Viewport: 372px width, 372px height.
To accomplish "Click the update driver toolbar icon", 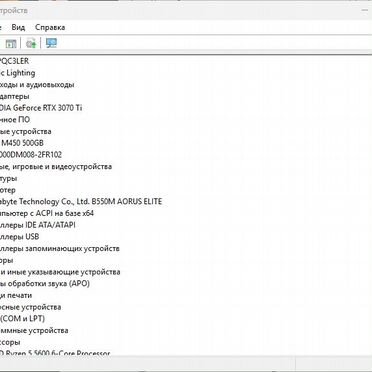I will 31,43.
